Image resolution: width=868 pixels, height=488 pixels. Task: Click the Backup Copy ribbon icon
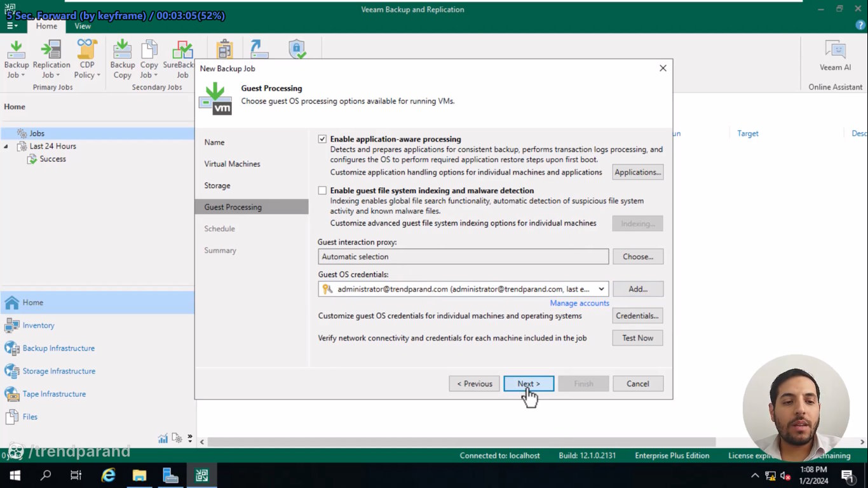(x=123, y=59)
